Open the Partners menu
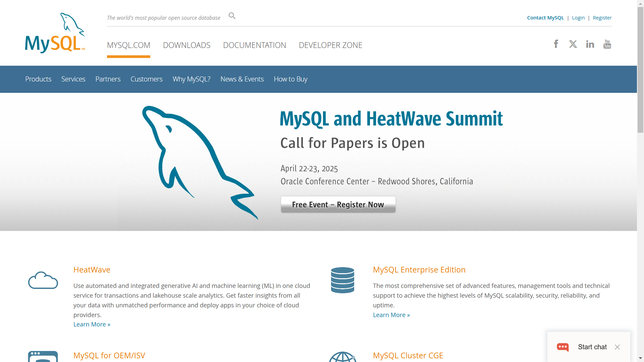Screen dimensions: 644x362 click(108, 79)
